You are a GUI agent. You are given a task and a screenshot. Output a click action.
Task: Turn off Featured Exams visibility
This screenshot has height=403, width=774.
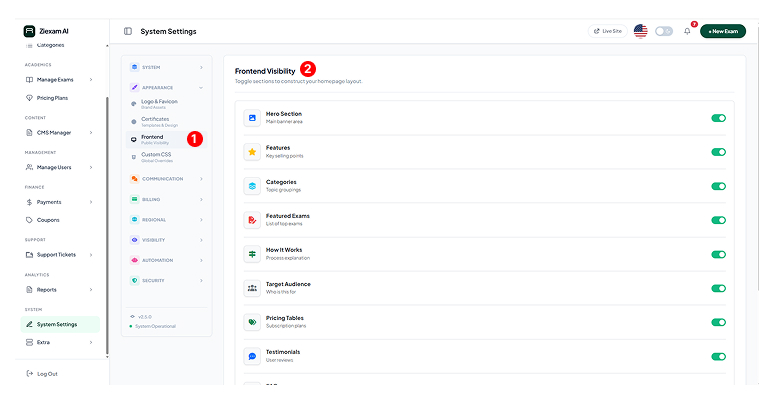tap(718, 220)
